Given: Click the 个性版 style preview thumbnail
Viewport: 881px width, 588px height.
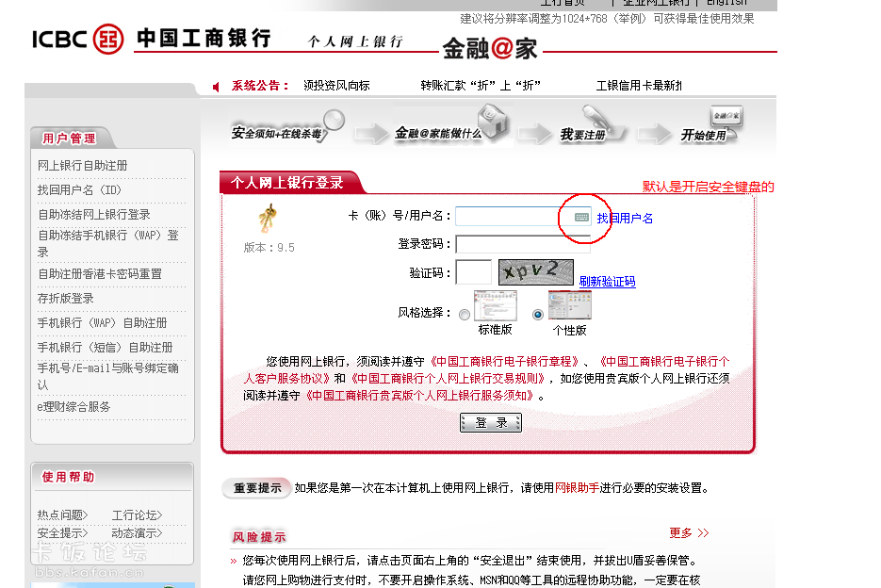Looking at the screenshot, I should 570,305.
